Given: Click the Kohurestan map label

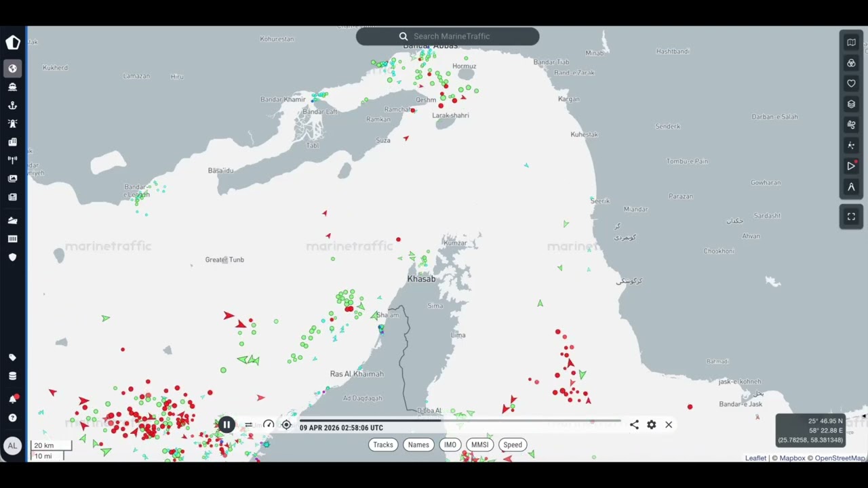Looking at the screenshot, I should [277, 39].
